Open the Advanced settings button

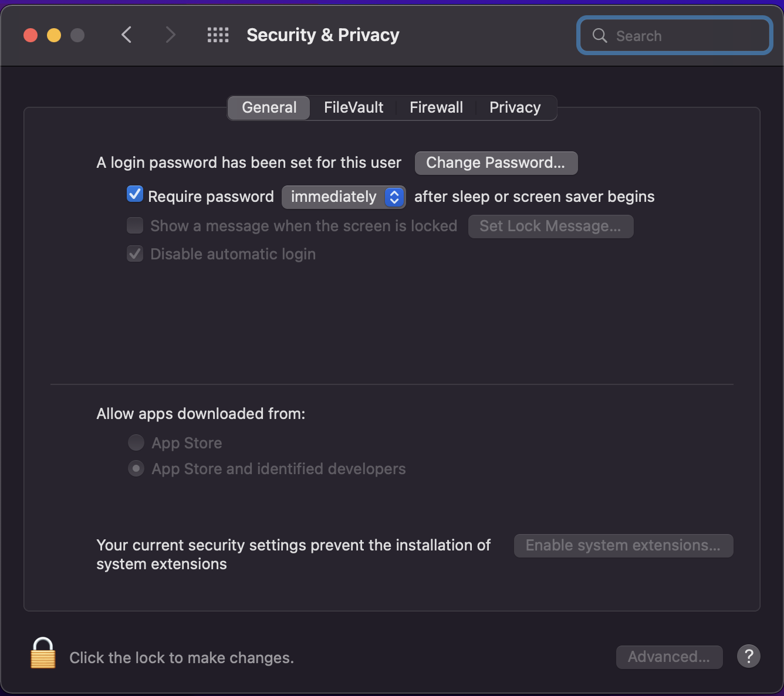tap(669, 657)
